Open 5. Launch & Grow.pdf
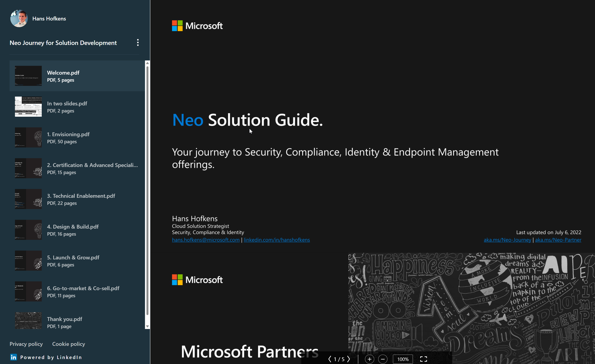The height and width of the screenshot is (364, 595). [77, 261]
